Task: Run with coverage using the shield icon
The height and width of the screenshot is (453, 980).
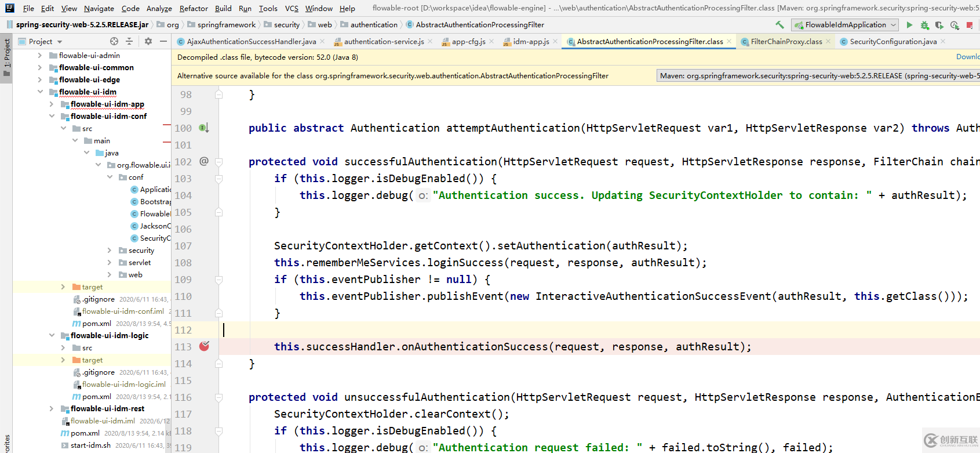Action: point(939,25)
